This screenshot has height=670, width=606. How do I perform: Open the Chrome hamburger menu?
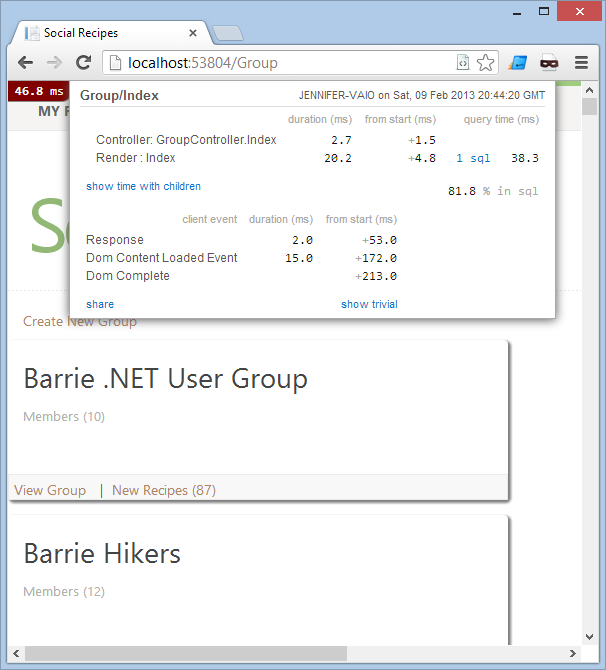click(581, 63)
